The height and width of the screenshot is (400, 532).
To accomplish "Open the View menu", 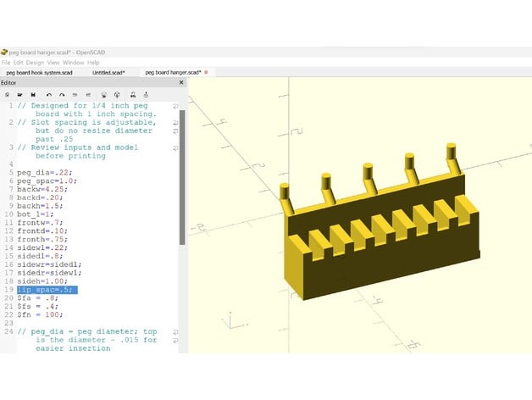I will (x=53, y=63).
